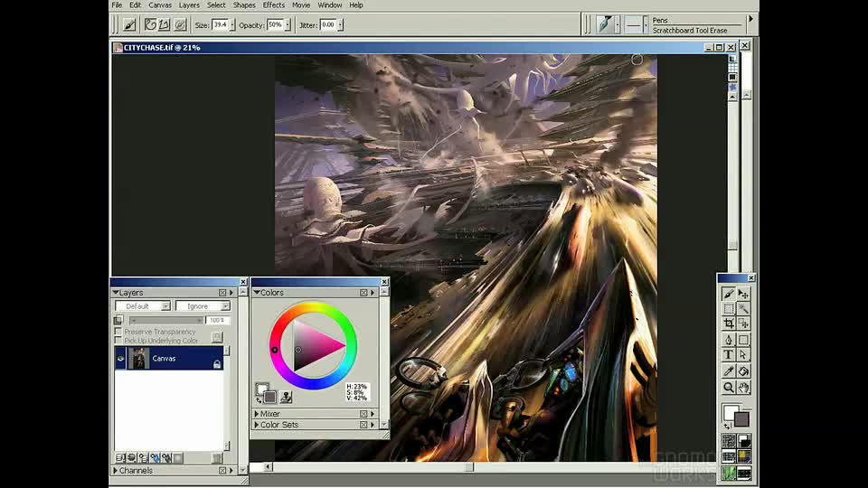Image resolution: width=868 pixels, height=488 pixels.
Task: Open the Weave selector in toolbox
Action: click(744, 456)
